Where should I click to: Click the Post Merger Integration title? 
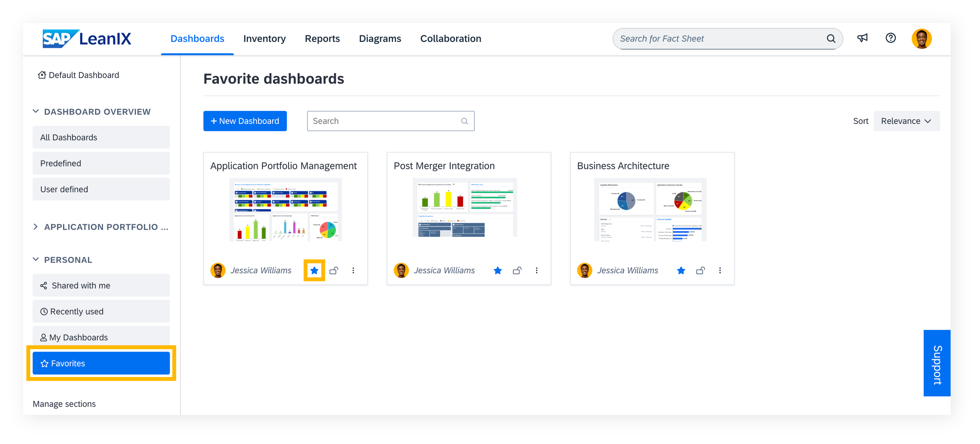click(444, 166)
